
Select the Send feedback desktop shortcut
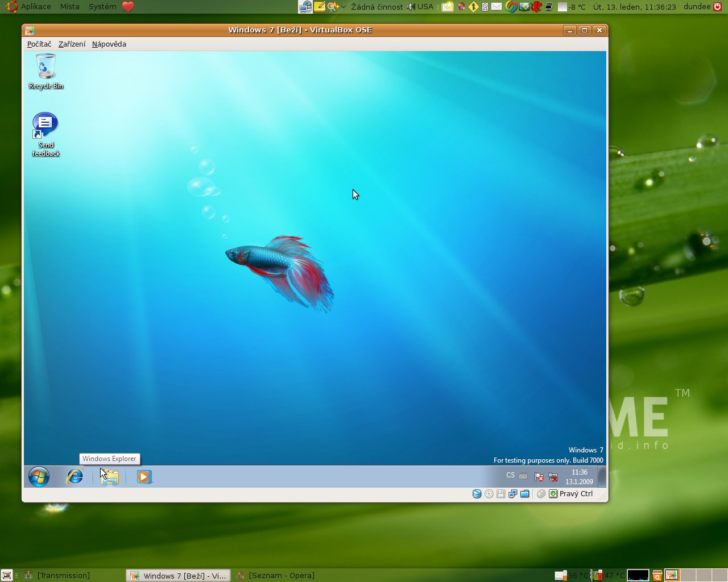pos(46,135)
